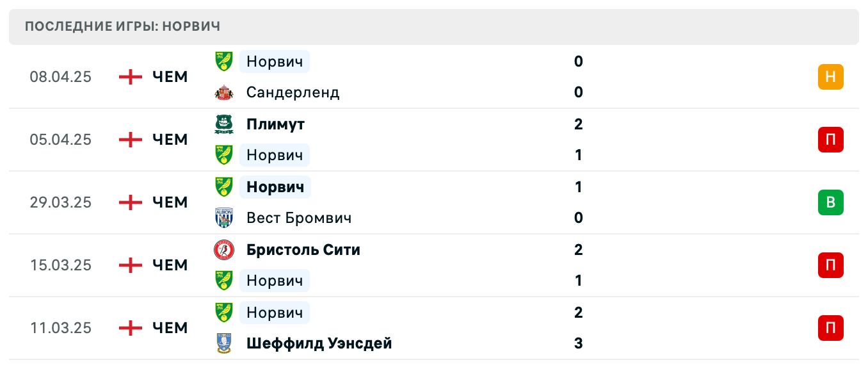Click the Sheffield Wednesday crest icon
The height and width of the screenshot is (369, 868).
[x=223, y=343]
